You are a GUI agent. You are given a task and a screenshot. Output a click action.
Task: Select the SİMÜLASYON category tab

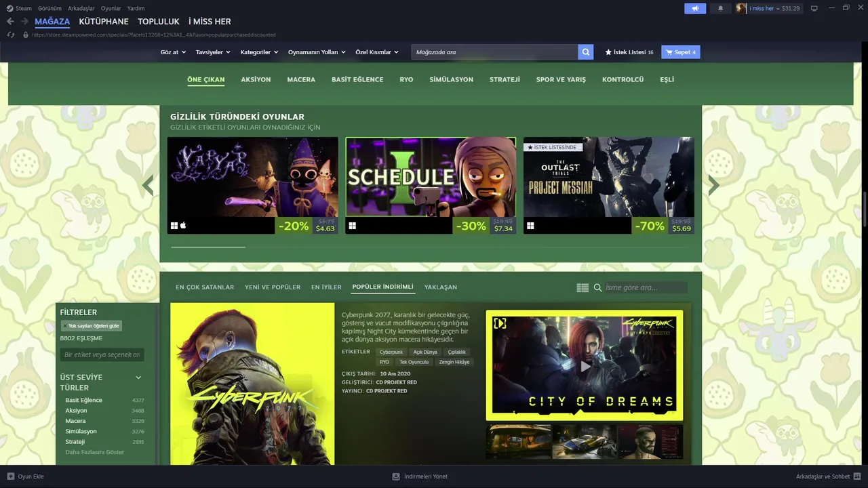coord(451,79)
